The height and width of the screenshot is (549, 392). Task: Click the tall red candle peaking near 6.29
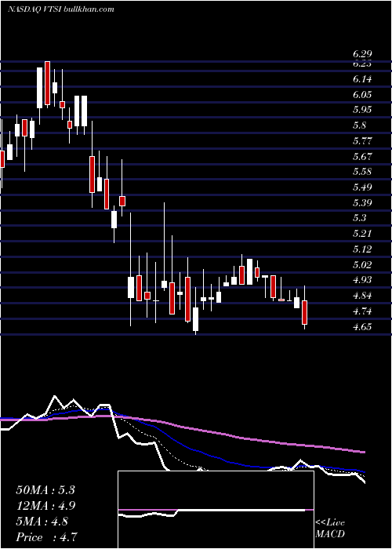tap(47, 83)
